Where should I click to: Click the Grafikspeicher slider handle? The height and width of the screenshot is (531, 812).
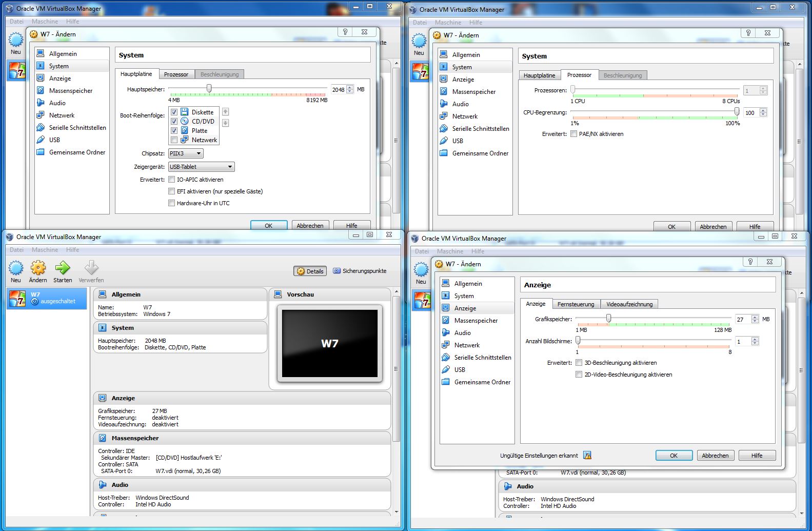608,319
